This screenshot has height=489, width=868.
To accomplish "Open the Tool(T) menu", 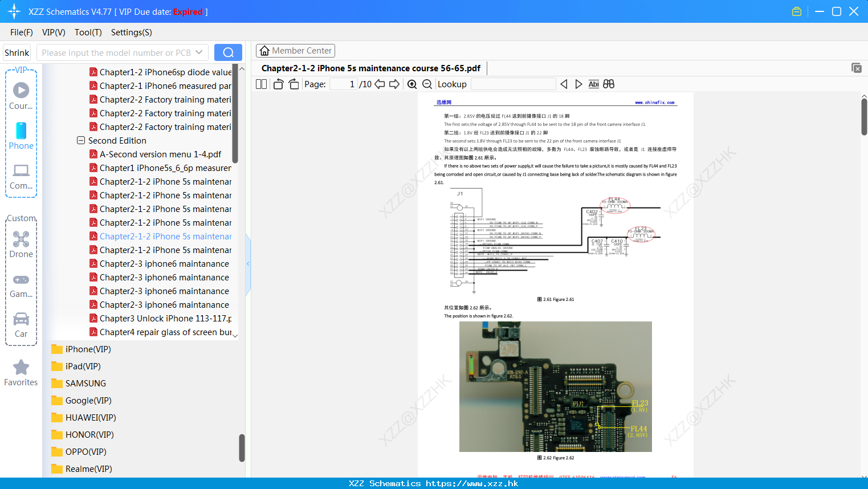I will (x=88, y=32).
